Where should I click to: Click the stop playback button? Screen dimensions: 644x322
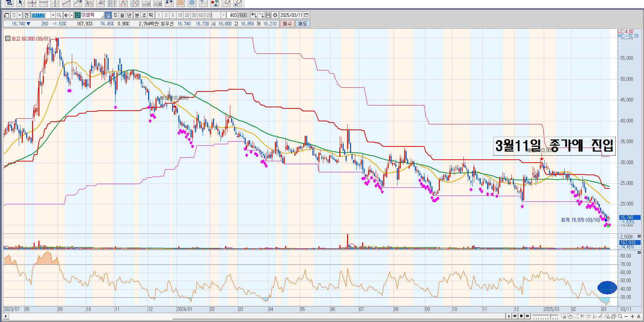click(x=521, y=316)
